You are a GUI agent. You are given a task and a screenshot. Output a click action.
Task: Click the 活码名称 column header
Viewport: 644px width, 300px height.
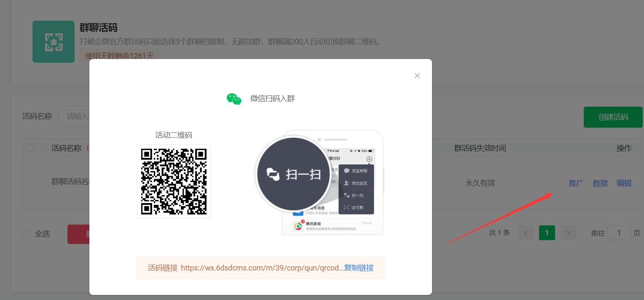(x=66, y=148)
